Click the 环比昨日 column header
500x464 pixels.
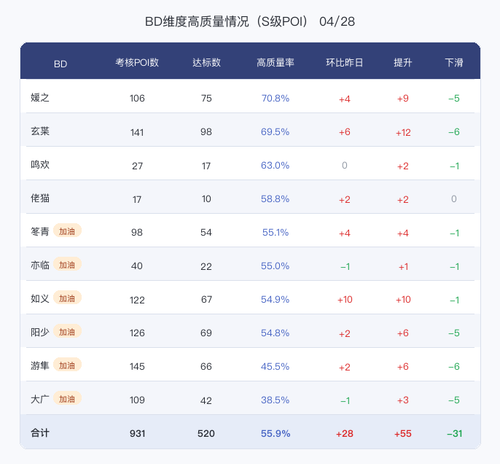[x=344, y=62]
